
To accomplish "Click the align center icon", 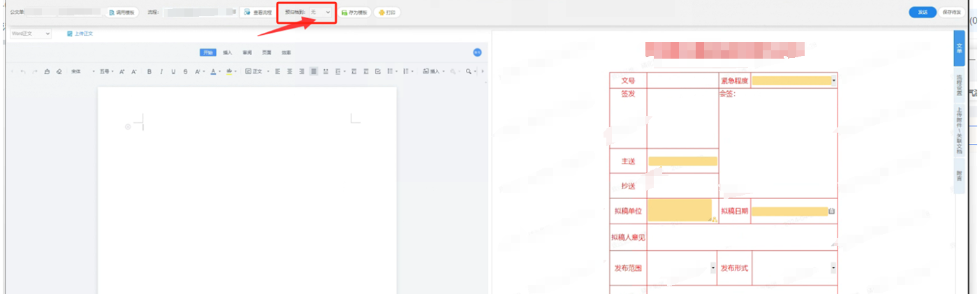I will click(289, 71).
